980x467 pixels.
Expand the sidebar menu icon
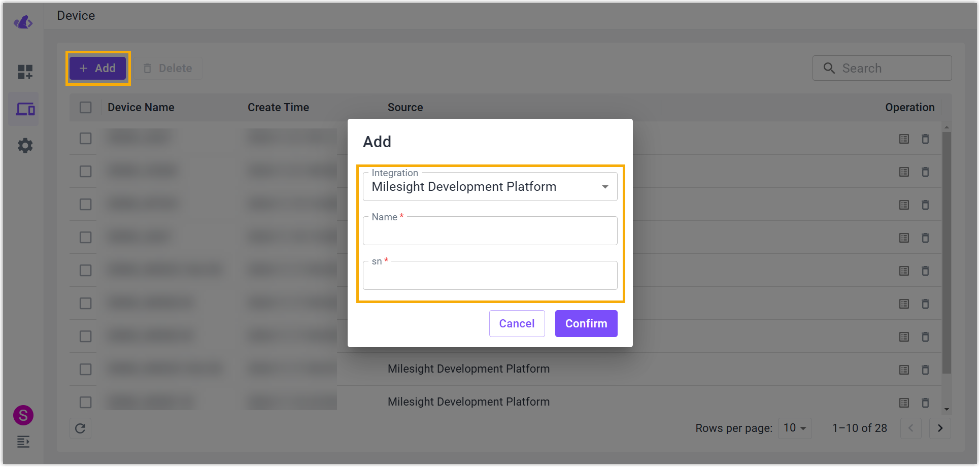pyautogui.click(x=23, y=442)
